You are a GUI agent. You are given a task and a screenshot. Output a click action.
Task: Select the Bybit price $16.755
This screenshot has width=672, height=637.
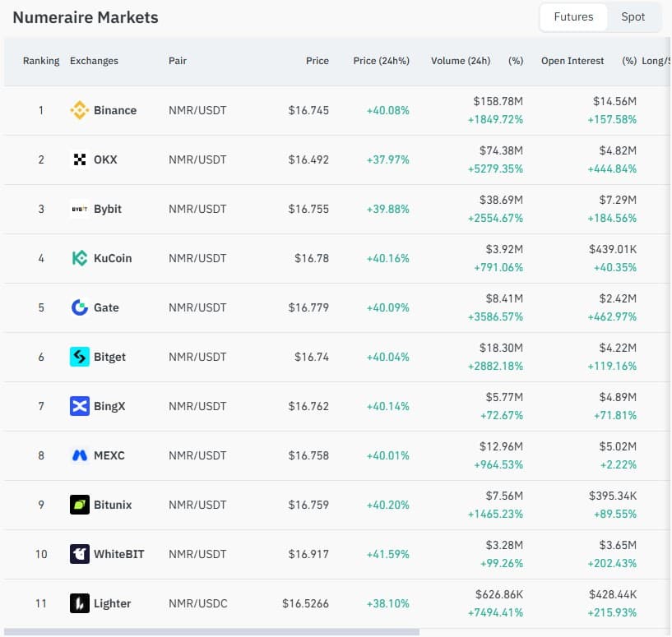click(308, 209)
